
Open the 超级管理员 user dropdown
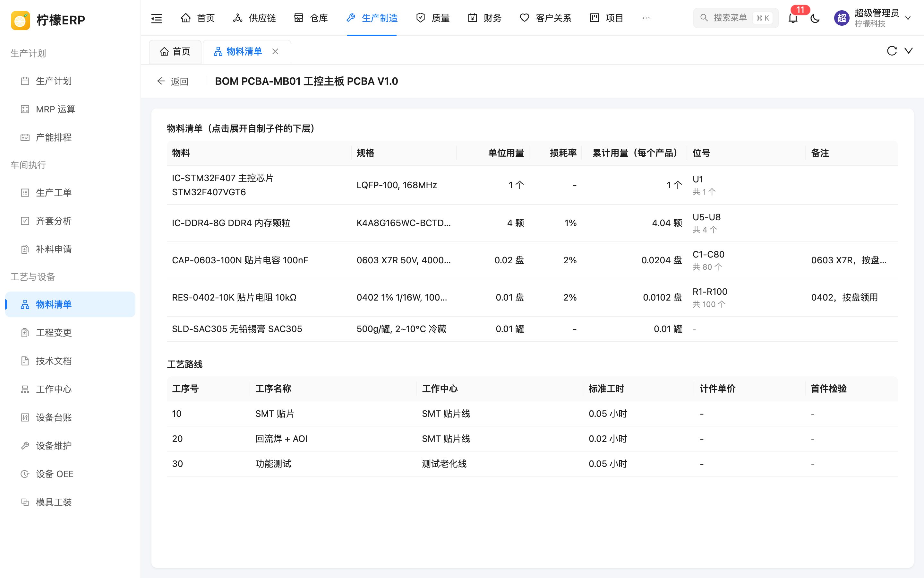coord(874,18)
